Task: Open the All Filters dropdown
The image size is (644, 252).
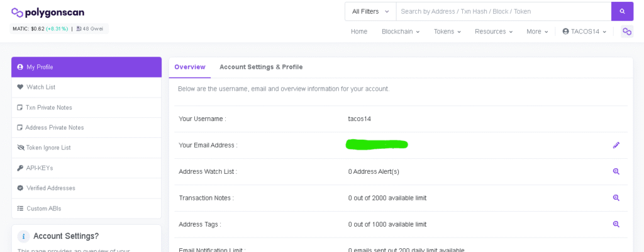Action: (x=370, y=11)
